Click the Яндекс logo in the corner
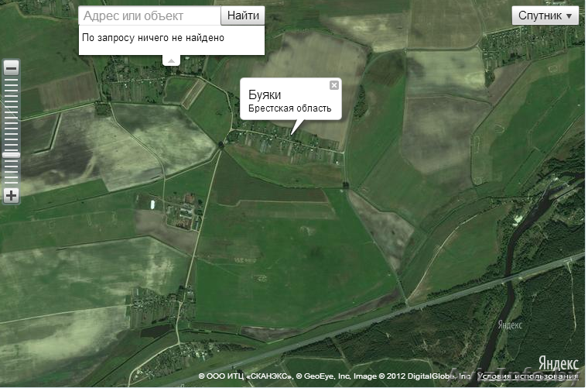Viewport: 588px width, 388px height. (x=559, y=364)
